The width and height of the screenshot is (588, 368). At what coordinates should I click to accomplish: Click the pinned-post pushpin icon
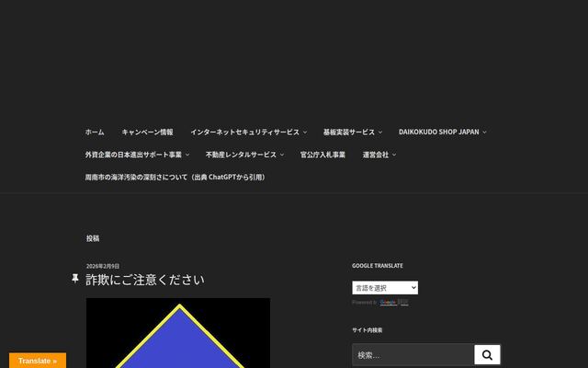[75, 278]
